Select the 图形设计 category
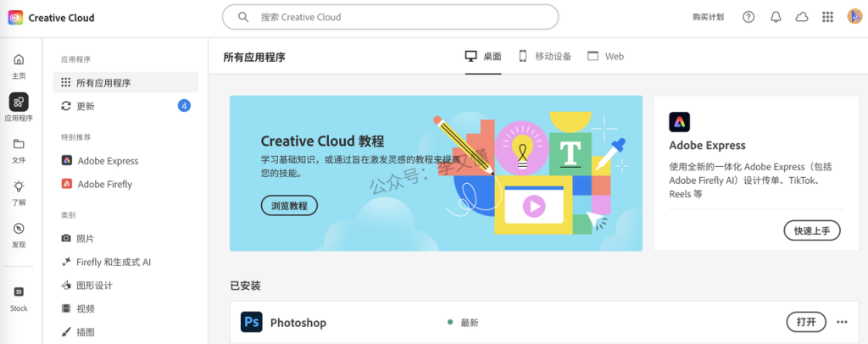Screen dimensions: 868x344 click(x=93, y=286)
